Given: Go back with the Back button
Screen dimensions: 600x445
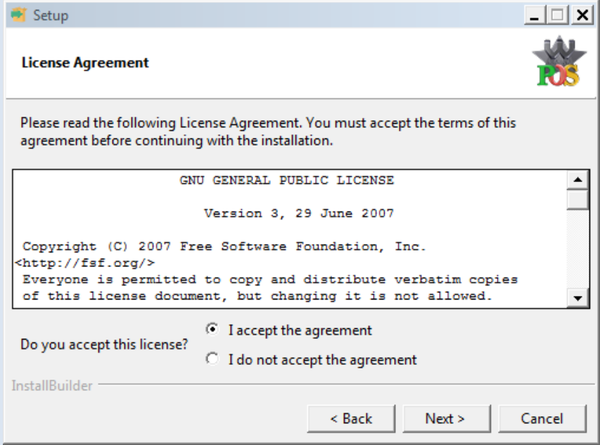Looking at the screenshot, I should [347, 418].
